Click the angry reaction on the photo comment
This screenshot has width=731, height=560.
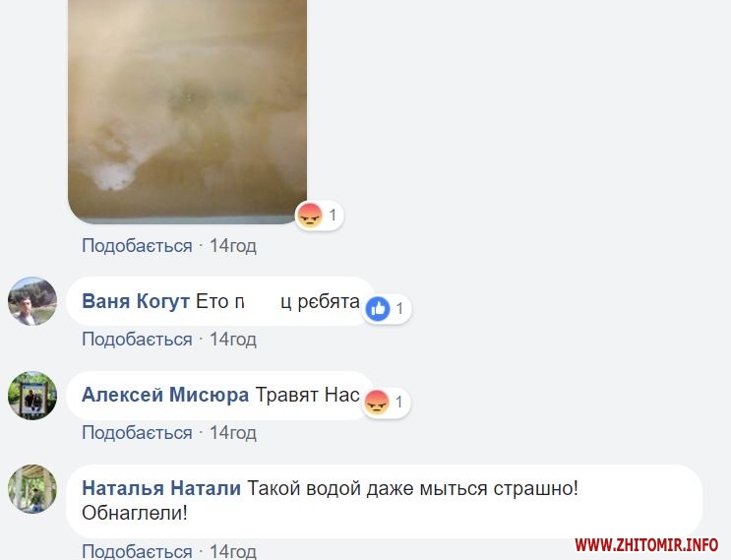310,216
